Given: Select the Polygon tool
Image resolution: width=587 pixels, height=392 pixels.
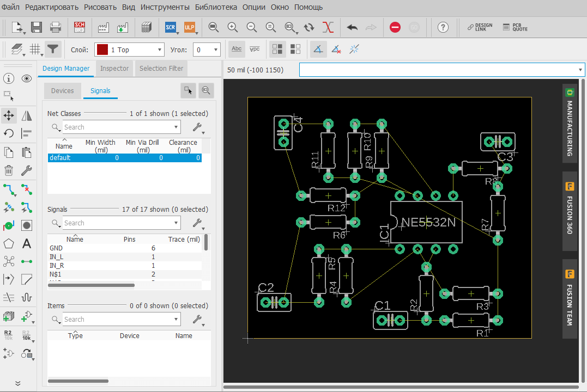Looking at the screenshot, I should point(9,244).
